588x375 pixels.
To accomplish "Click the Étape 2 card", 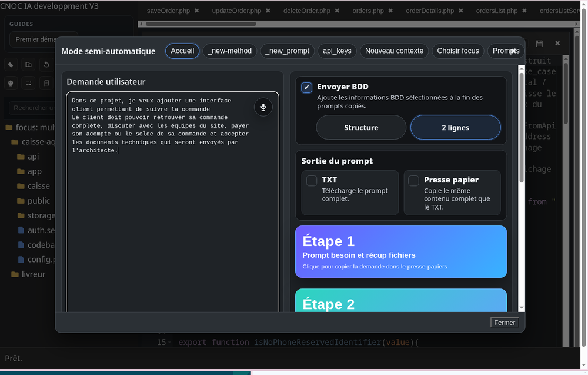I will [x=401, y=300].
